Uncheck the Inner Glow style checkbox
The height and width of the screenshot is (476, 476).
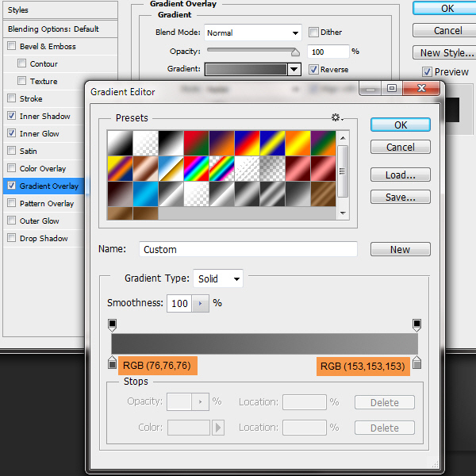click(11, 133)
